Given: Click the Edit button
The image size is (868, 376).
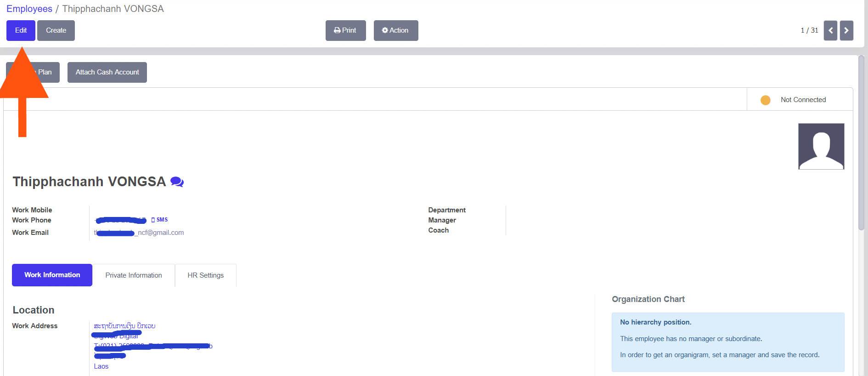Looking at the screenshot, I should pyautogui.click(x=21, y=30).
